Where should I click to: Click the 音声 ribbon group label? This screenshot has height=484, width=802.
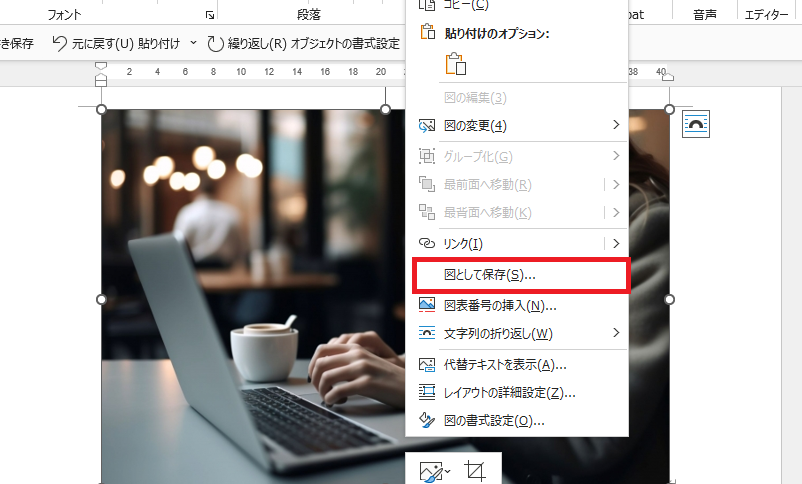click(705, 15)
